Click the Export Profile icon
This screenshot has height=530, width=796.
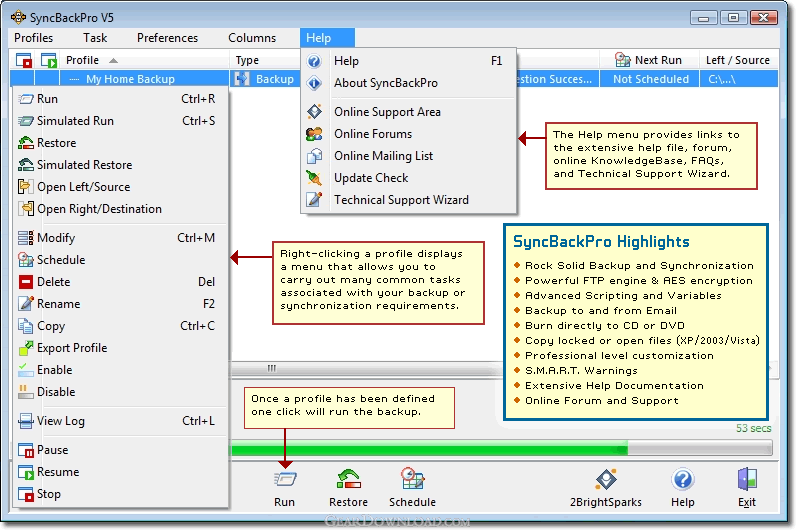pyautogui.click(x=26, y=348)
